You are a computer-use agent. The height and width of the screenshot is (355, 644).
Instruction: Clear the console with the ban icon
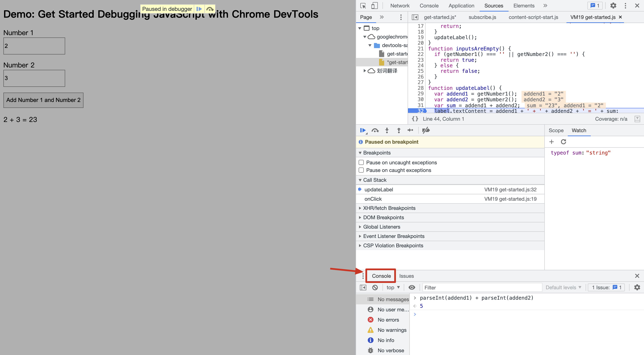pyautogui.click(x=375, y=288)
